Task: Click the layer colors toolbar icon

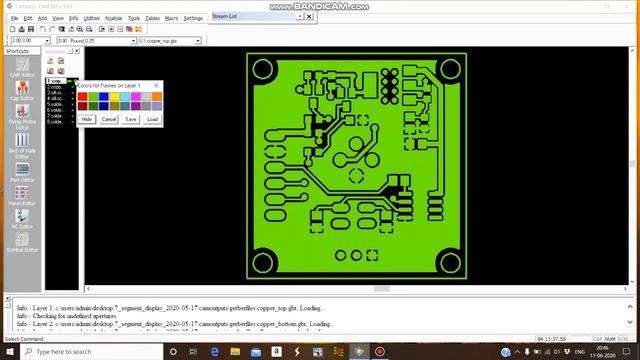Action: (129, 29)
